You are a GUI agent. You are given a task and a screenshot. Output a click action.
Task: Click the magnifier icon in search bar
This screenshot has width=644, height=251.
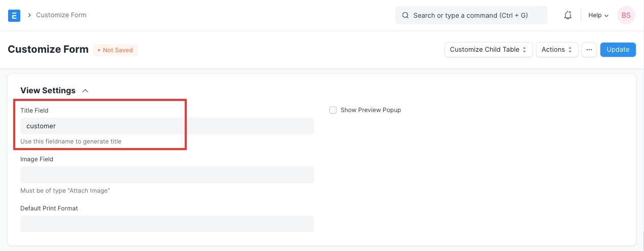tap(405, 15)
